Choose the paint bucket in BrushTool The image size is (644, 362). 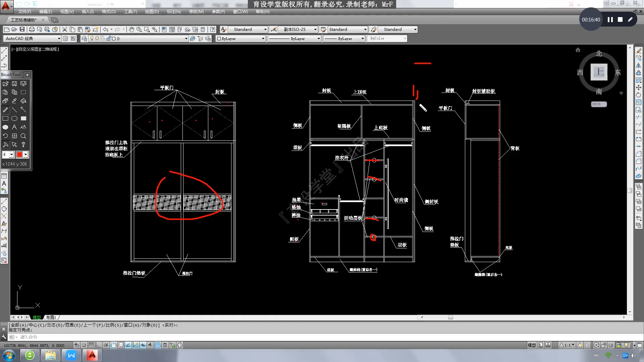pos(23,101)
